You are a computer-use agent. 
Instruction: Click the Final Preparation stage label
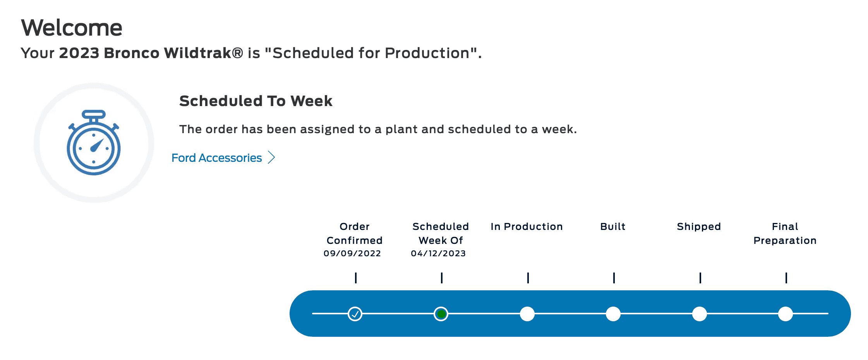pyautogui.click(x=785, y=233)
